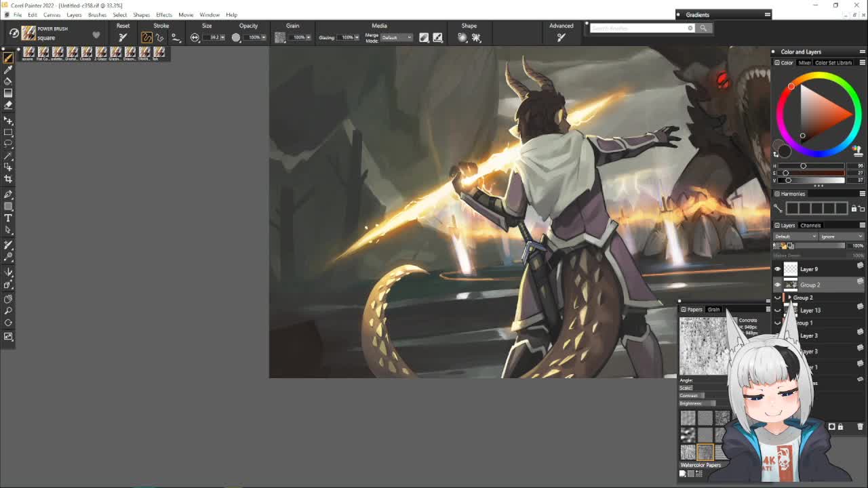Select the Brush tool in the toolbox
The image size is (868, 488).
pos(8,58)
